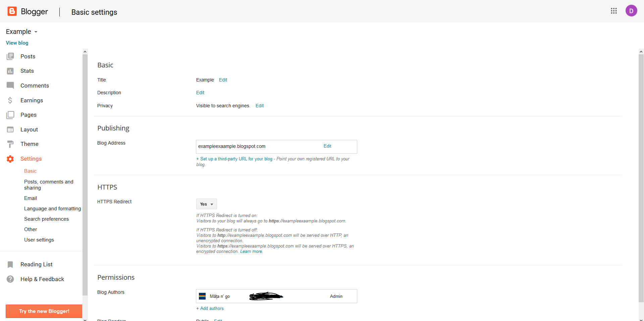The height and width of the screenshot is (321, 644).
Task: Open the Layout menu item
Action: [29, 129]
